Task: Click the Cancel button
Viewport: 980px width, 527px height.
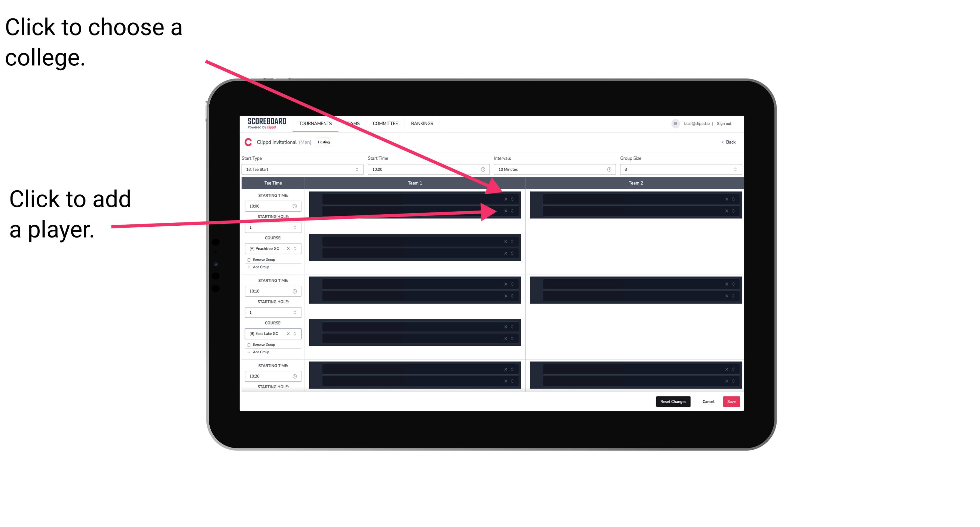Action: 708,401
